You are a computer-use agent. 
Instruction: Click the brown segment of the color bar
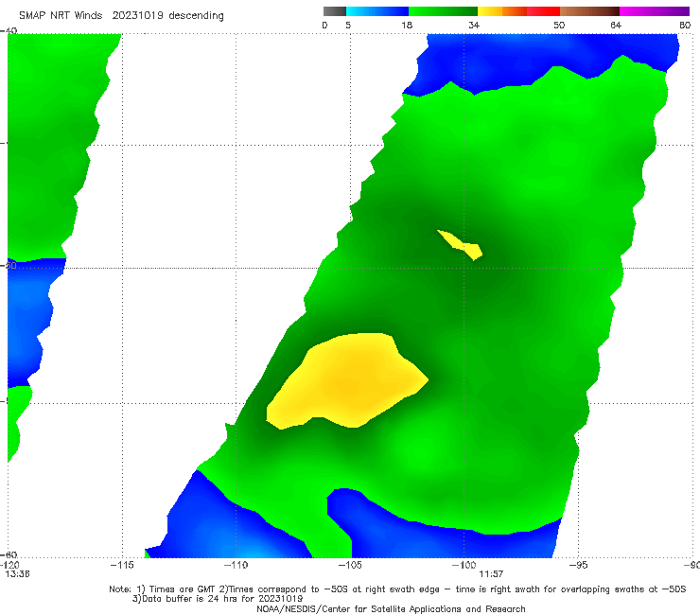[x=589, y=11]
